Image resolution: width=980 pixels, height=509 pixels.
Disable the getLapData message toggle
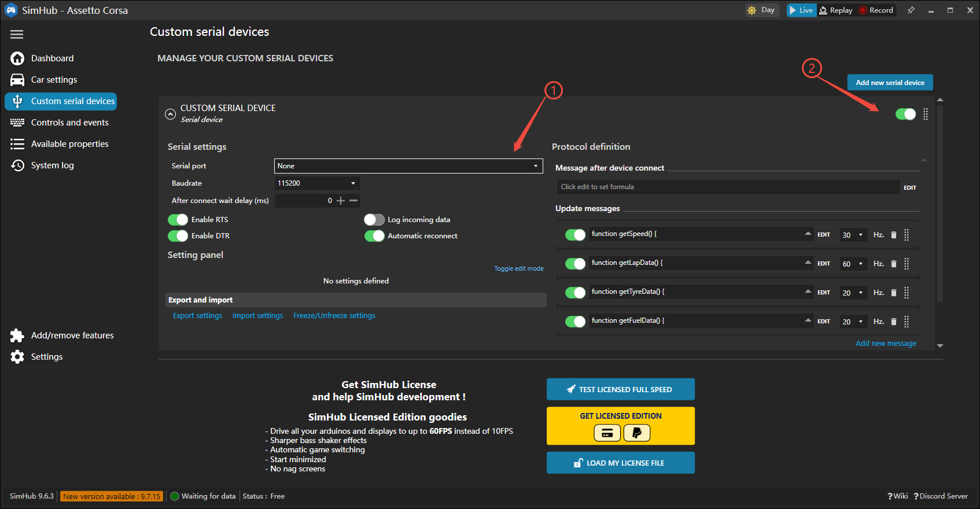575,264
